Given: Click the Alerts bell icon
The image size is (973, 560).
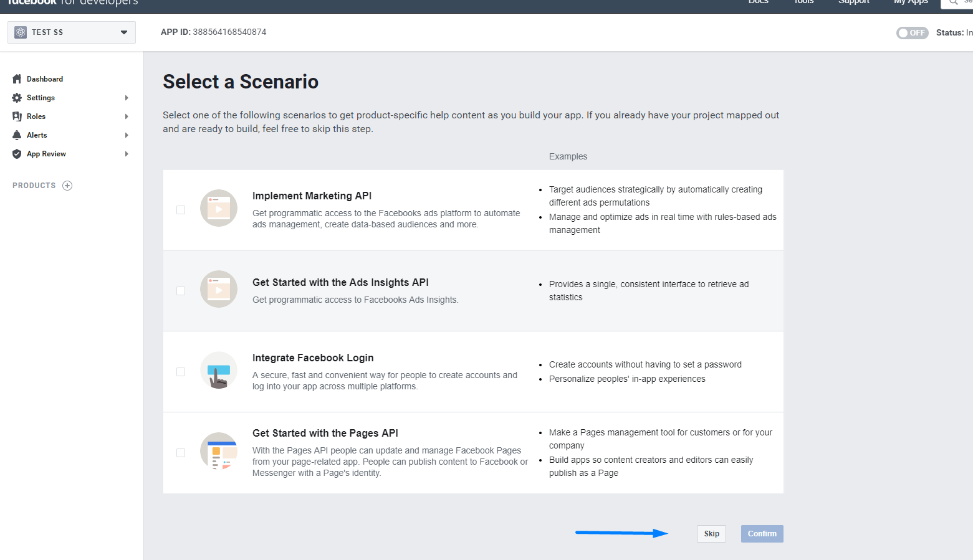Looking at the screenshot, I should pyautogui.click(x=17, y=135).
